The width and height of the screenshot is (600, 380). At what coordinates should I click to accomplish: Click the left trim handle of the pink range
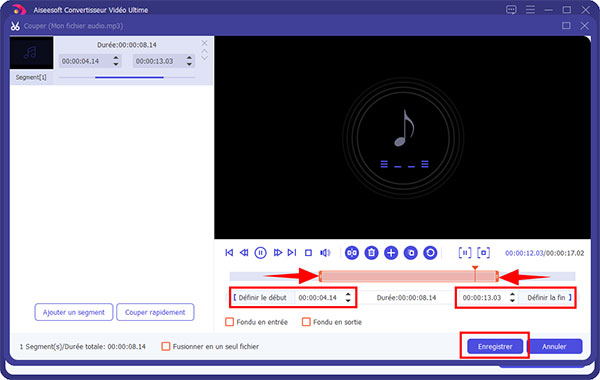tap(321, 276)
